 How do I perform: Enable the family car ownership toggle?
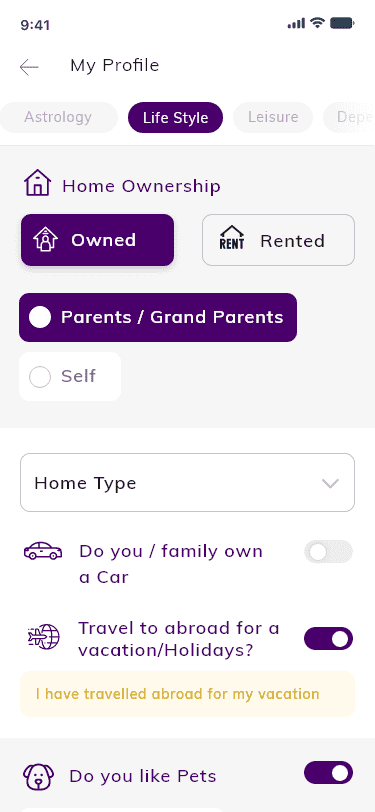328,552
